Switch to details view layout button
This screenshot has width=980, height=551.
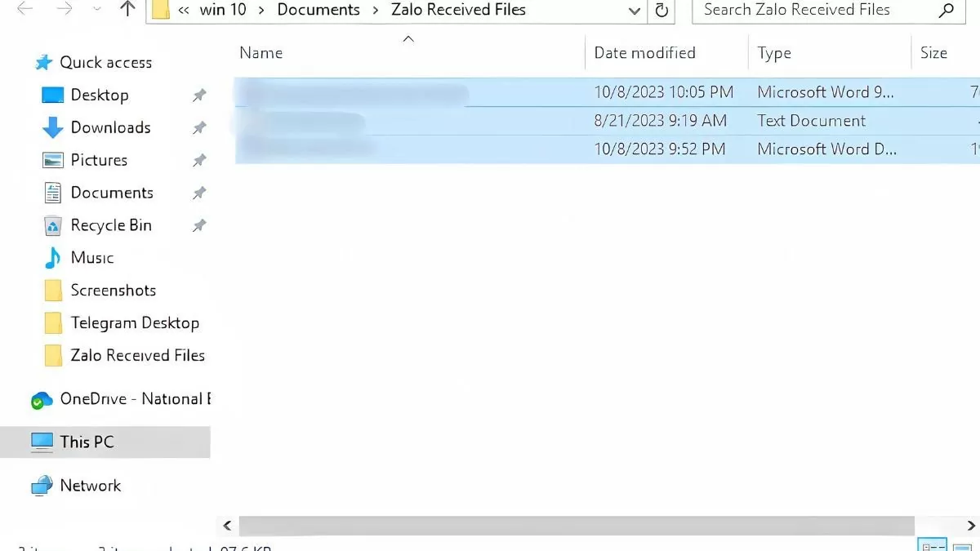pyautogui.click(x=932, y=545)
